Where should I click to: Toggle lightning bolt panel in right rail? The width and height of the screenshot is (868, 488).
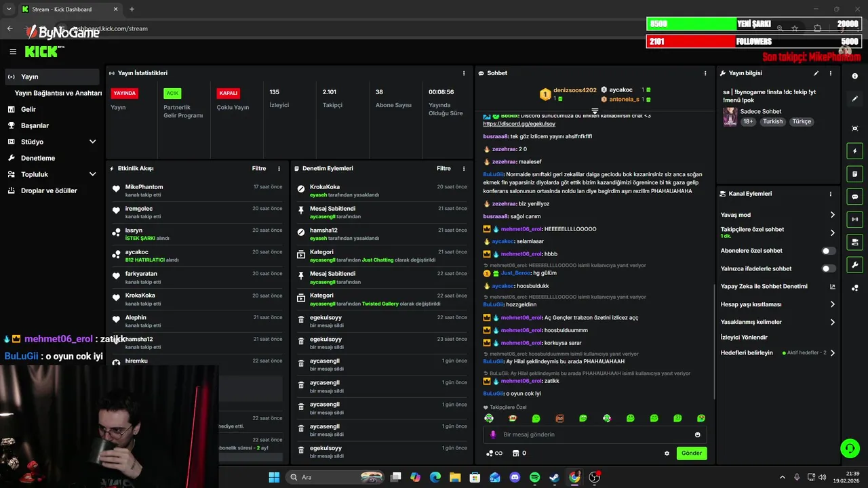(x=855, y=151)
